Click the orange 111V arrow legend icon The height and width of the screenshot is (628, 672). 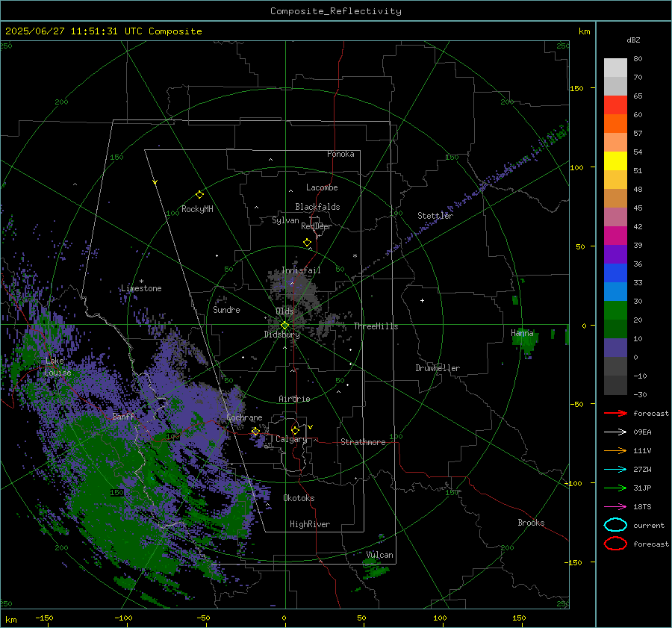[615, 450]
